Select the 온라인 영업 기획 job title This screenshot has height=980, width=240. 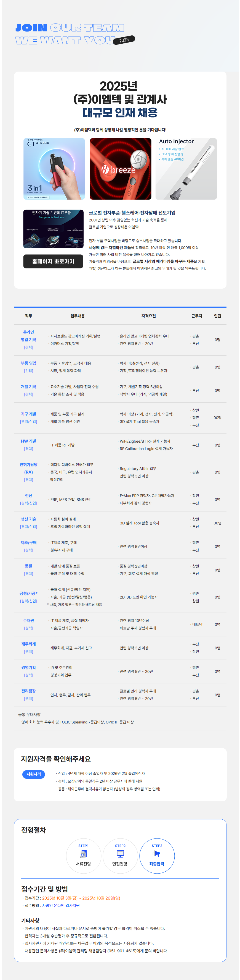[28, 336]
